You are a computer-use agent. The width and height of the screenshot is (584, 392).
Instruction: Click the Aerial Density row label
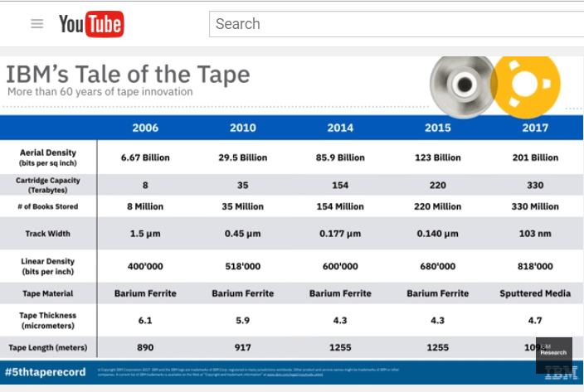click(x=48, y=157)
